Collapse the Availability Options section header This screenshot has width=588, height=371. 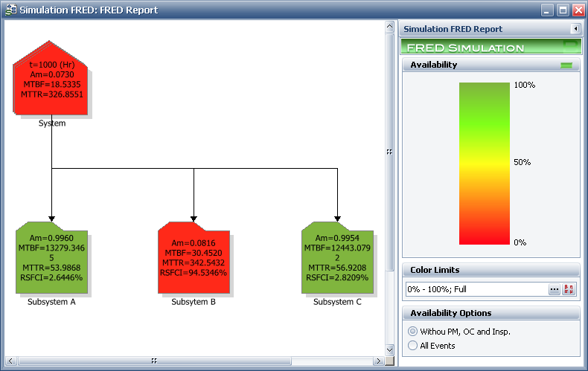click(490, 313)
